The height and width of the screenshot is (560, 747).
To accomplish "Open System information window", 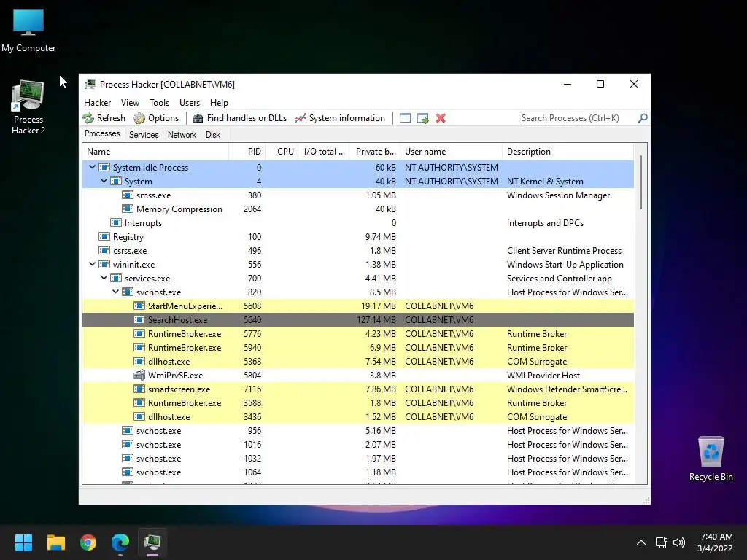I will [340, 118].
